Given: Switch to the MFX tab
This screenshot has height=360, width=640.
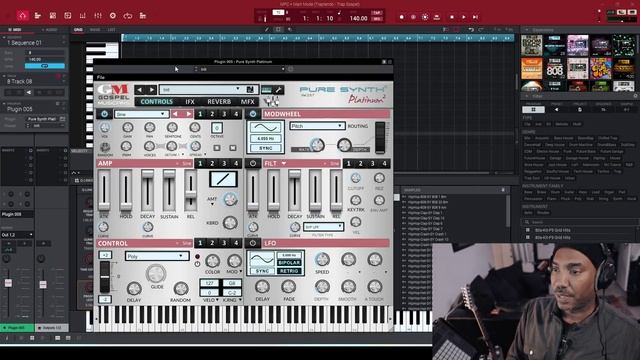Looking at the screenshot, I should pos(247,102).
